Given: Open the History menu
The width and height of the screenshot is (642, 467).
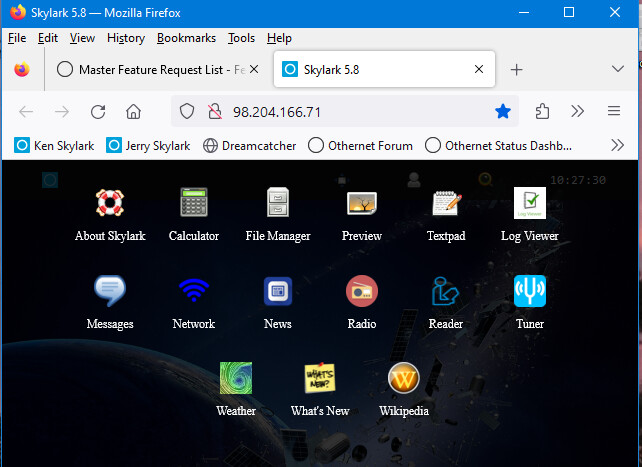Looking at the screenshot, I should [x=126, y=38].
